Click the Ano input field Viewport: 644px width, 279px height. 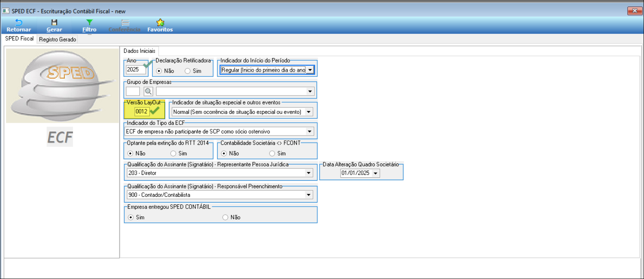click(135, 70)
